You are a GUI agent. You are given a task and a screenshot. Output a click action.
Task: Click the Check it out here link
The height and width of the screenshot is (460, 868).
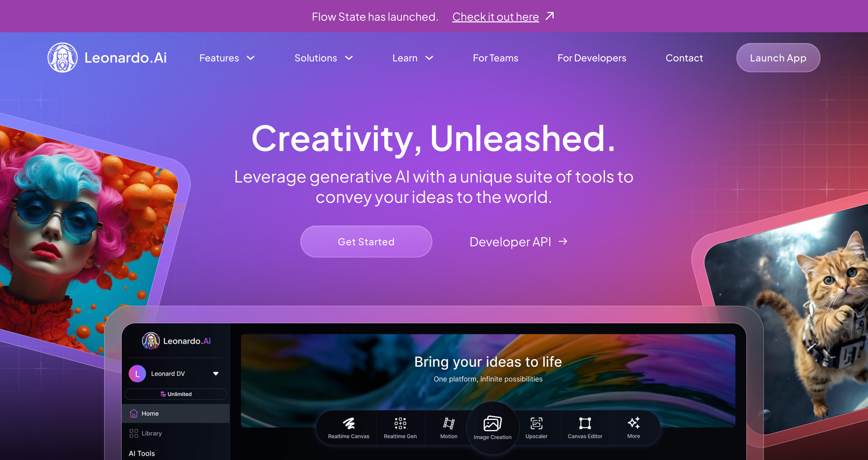(495, 17)
